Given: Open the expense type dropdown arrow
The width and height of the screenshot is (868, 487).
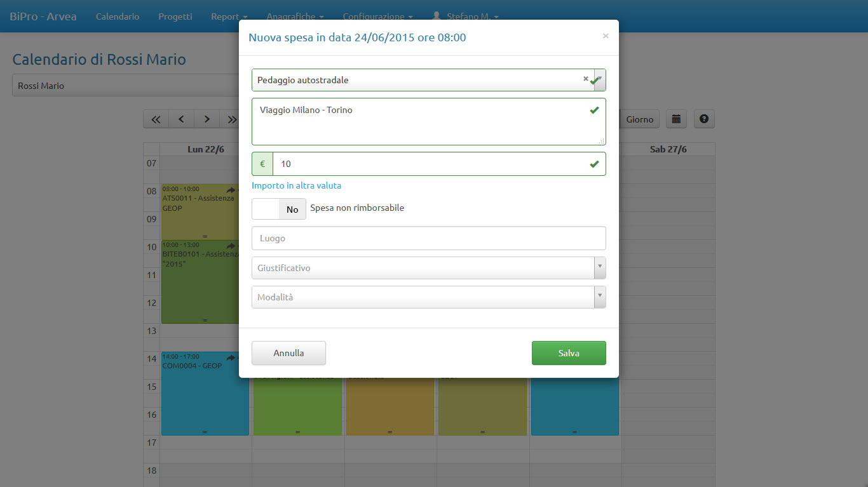Looking at the screenshot, I should [x=600, y=80].
